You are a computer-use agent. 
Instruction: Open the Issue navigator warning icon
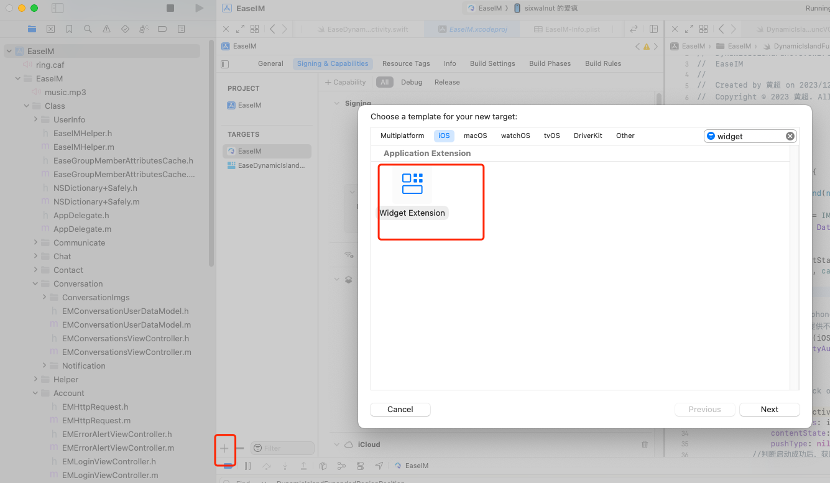pyautogui.click(x=106, y=29)
